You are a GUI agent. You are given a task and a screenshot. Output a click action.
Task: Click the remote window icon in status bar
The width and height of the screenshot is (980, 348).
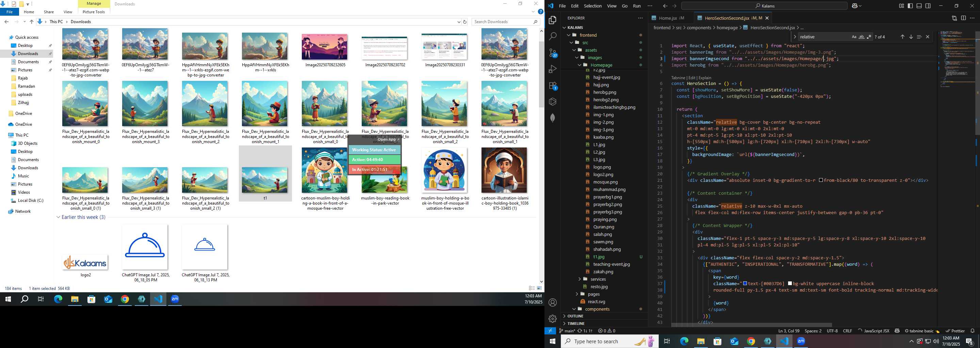click(x=550, y=331)
